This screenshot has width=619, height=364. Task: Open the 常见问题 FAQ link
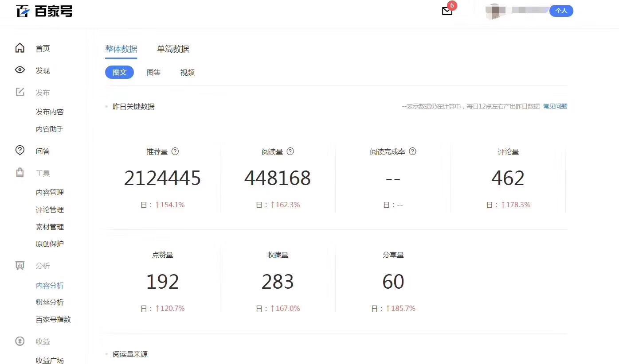click(x=555, y=106)
